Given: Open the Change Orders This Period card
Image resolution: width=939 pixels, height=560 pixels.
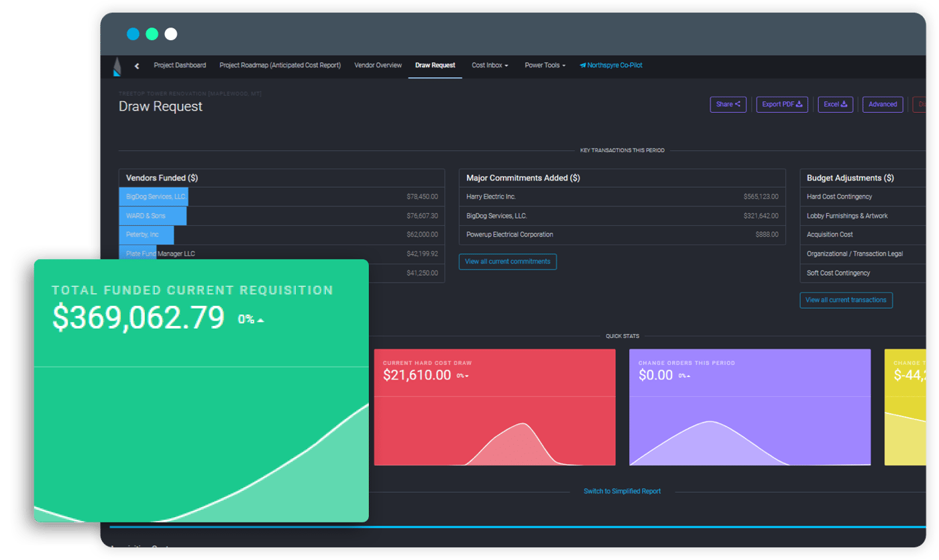Looking at the screenshot, I should click(x=750, y=407).
